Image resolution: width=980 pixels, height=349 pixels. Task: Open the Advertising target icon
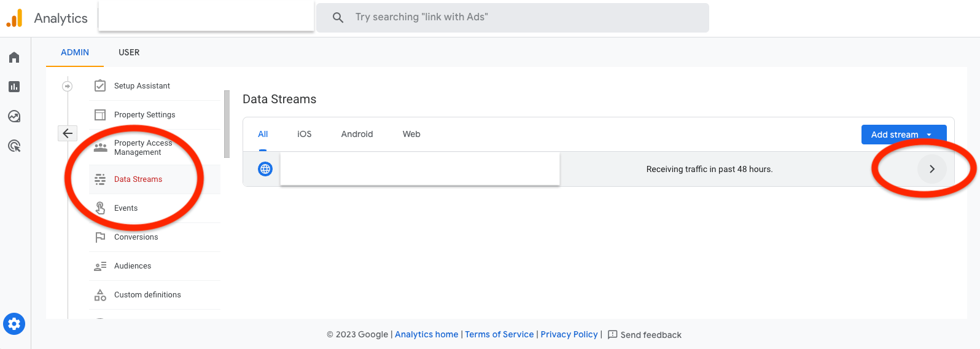14,146
